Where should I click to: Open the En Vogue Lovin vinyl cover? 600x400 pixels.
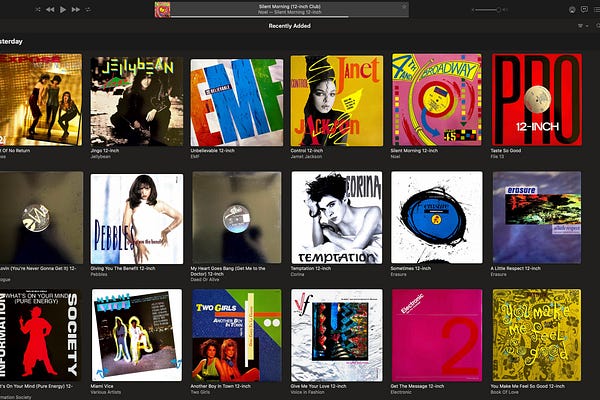coord(41,217)
